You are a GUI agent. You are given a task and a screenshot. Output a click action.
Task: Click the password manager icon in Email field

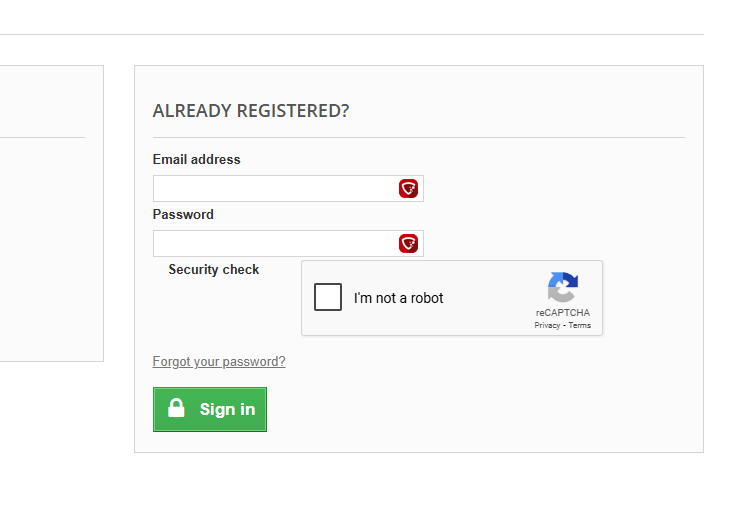pyautogui.click(x=409, y=189)
